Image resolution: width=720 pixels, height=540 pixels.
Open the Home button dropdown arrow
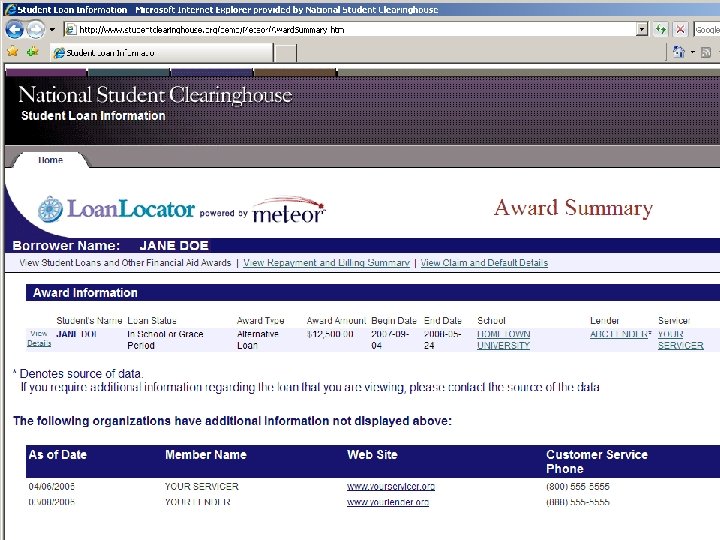(x=692, y=52)
